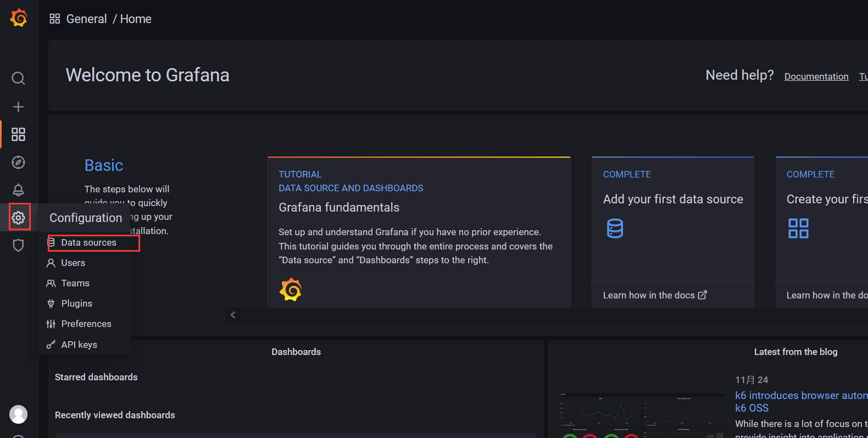The image size is (868, 438).
Task: Click the Grafana logo in the tutorial card
Action: click(291, 290)
